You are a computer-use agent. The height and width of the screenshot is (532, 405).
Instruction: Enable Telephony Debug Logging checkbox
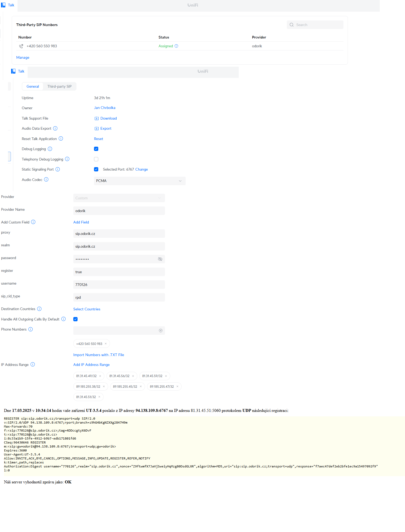[x=96, y=159]
